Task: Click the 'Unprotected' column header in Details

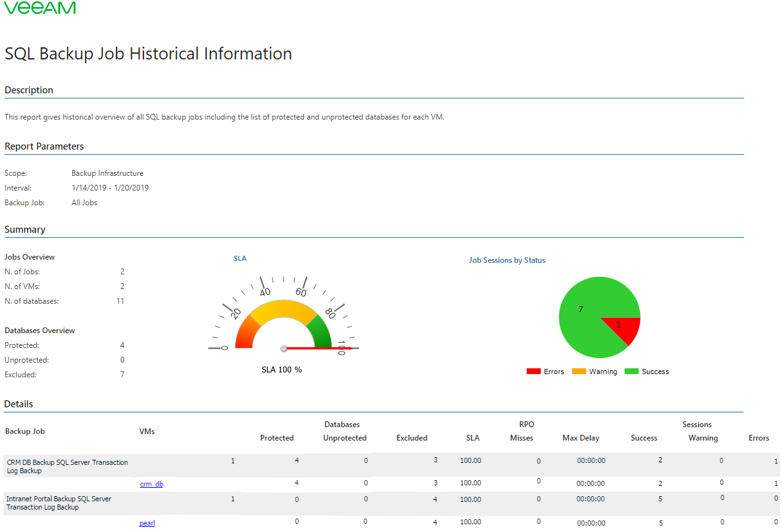Action: click(x=345, y=438)
